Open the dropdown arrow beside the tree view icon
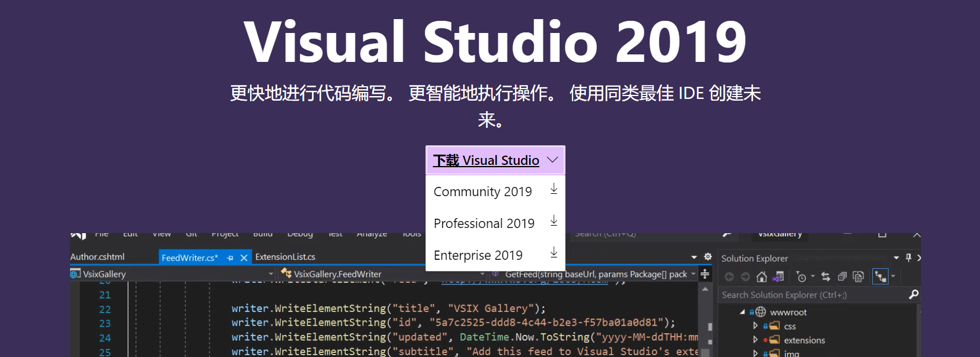 click(893, 277)
